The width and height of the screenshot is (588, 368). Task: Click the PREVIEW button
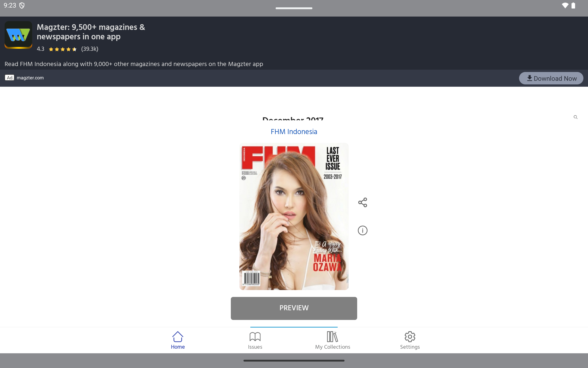(294, 308)
